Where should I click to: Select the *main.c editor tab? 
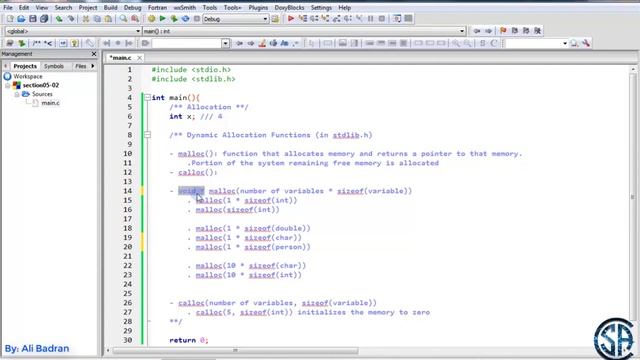pyautogui.click(x=120, y=58)
